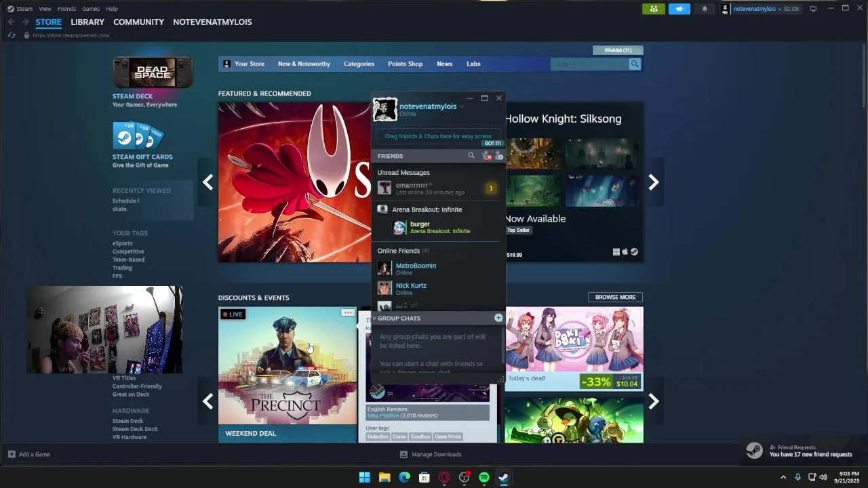The image size is (868, 488).
Task: Switch to Big Picture mode icon
Action: [x=813, y=9]
